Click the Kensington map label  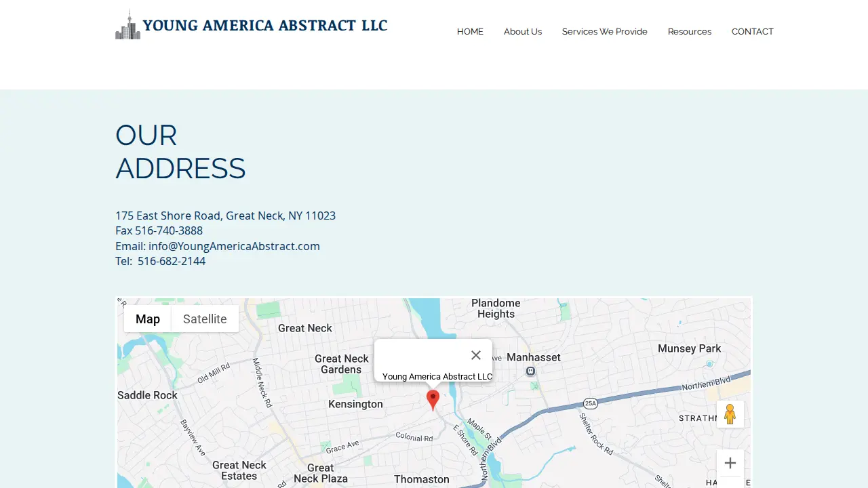[355, 404]
